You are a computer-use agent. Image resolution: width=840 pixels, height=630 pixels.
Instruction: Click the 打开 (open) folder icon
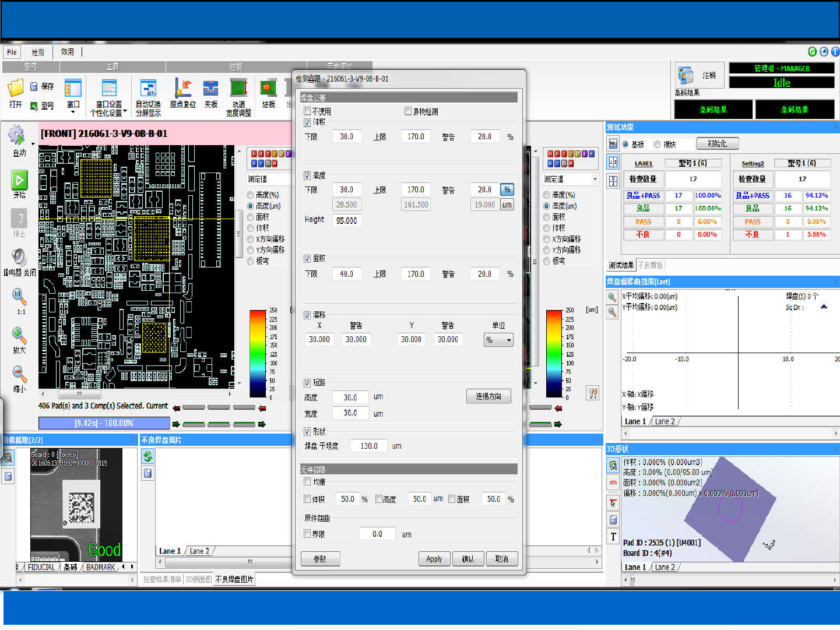pyautogui.click(x=16, y=89)
